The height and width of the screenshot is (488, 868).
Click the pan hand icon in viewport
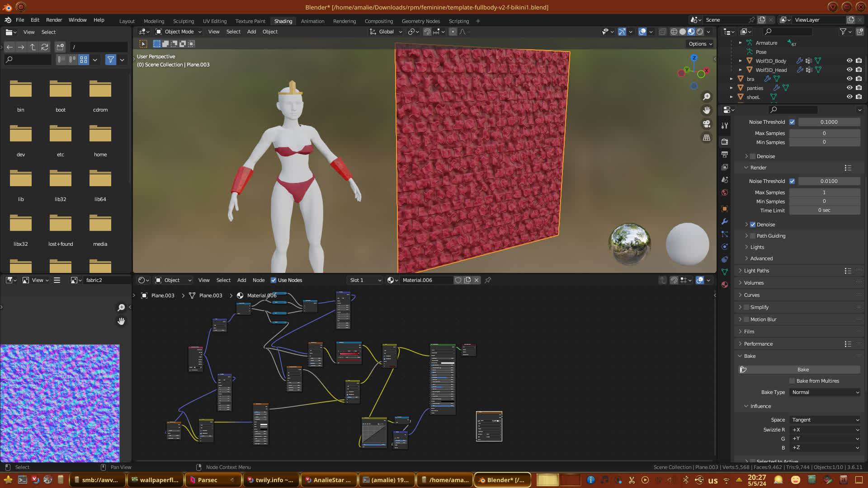707,110
